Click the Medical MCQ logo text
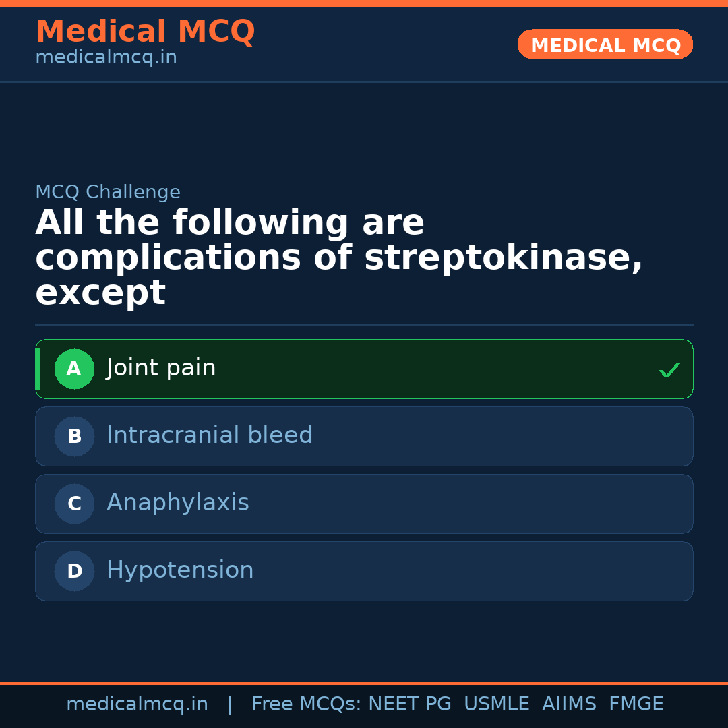The image size is (728, 728). click(x=145, y=32)
